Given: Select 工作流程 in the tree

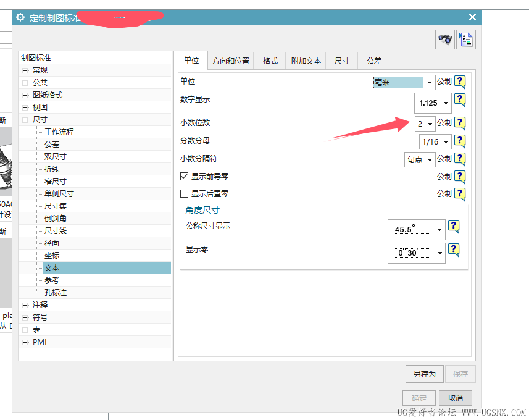Looking at the screenshot, I should [x=59, y=132].
